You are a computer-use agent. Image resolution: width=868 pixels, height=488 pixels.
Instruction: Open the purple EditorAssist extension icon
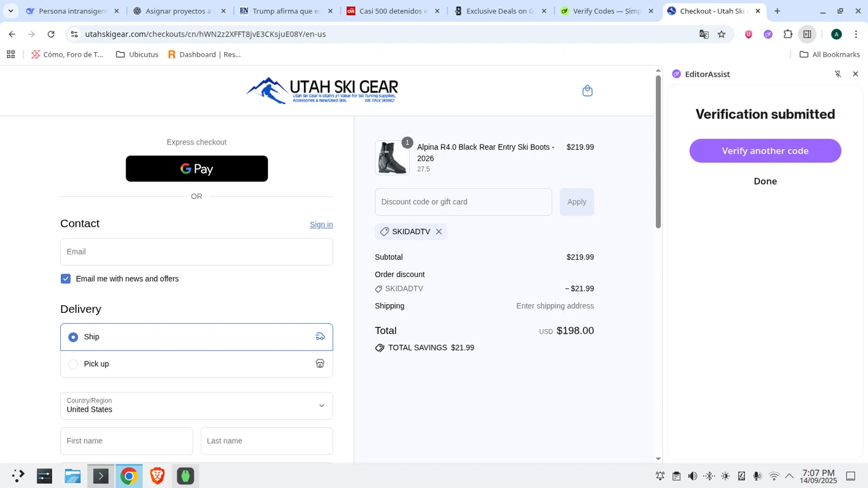(x=768, y=34)
